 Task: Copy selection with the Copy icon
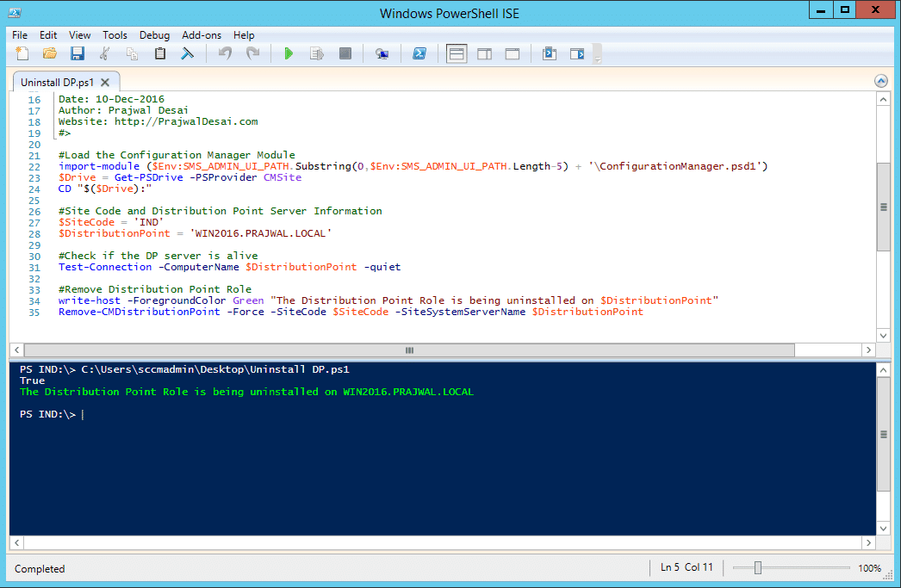tap(132, 54)
